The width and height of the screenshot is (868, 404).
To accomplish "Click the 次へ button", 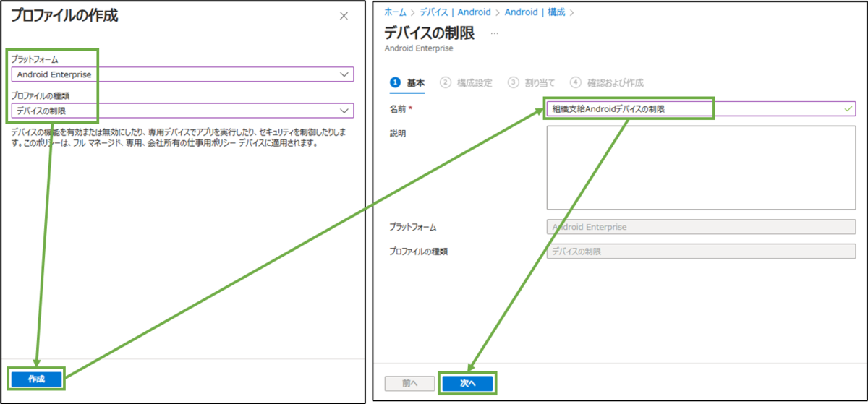I will pyautogui.click(x=467, y=383).
